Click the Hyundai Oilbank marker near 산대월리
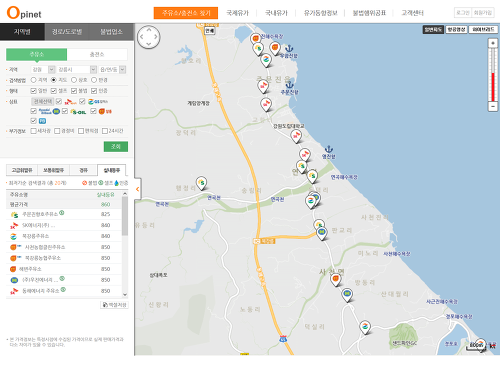The image size is (500, 367). click(347, 295)
